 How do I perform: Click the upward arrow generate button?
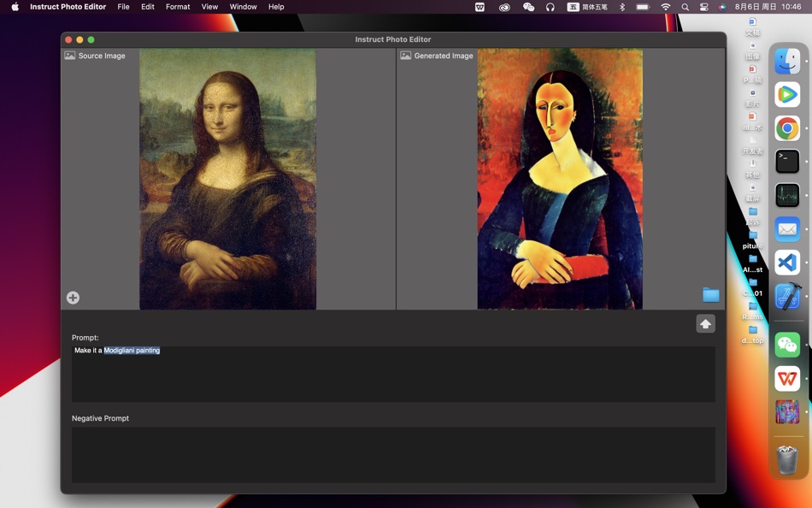(705, 324)
